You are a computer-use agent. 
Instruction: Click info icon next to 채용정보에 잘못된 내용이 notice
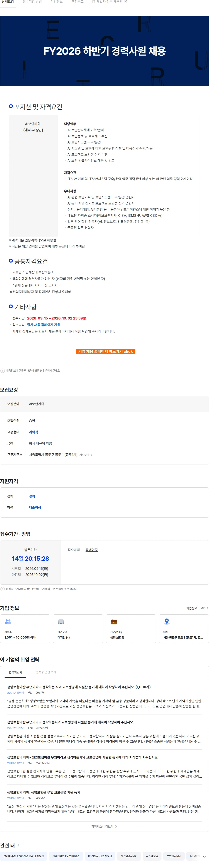click(3, 371)
